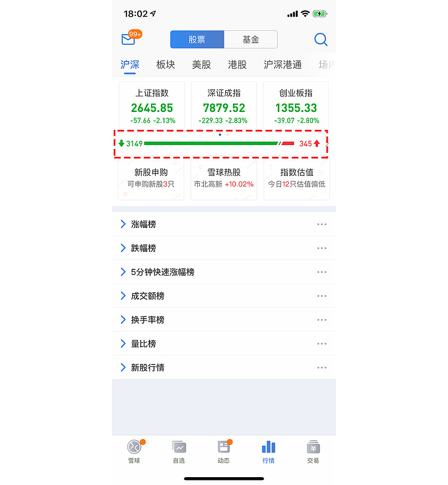The image size is (448, 485).
Task: Switch to the 基金 segment
Action: coord(251,39)
